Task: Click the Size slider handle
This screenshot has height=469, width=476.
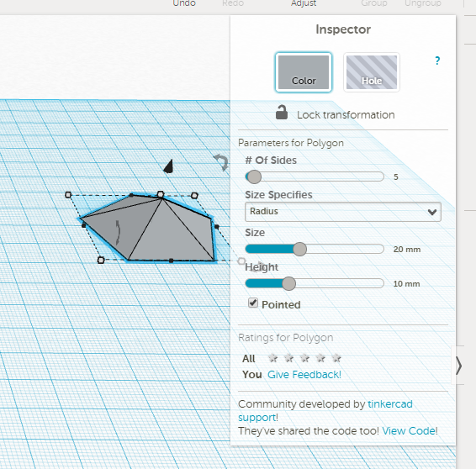Action: point(299,249)
